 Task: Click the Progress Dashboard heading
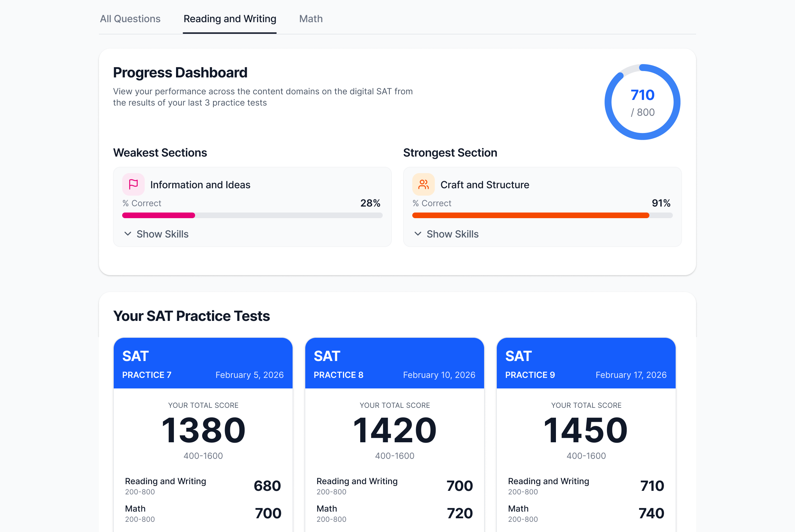180,72
